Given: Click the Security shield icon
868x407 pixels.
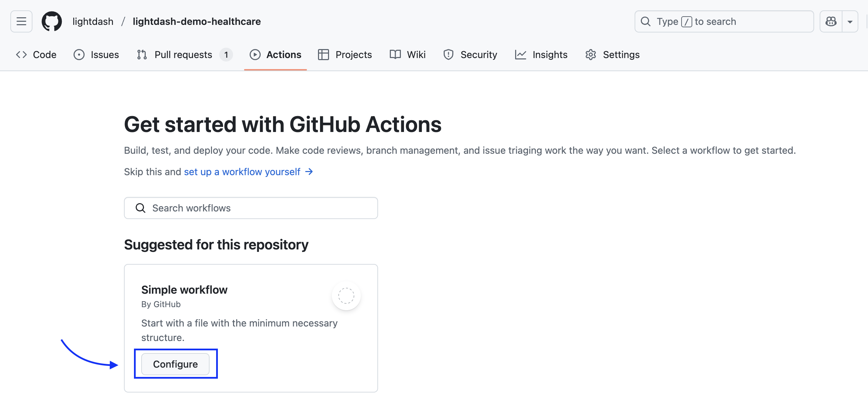Looking at the screenshot, I should tap(448, 54).
